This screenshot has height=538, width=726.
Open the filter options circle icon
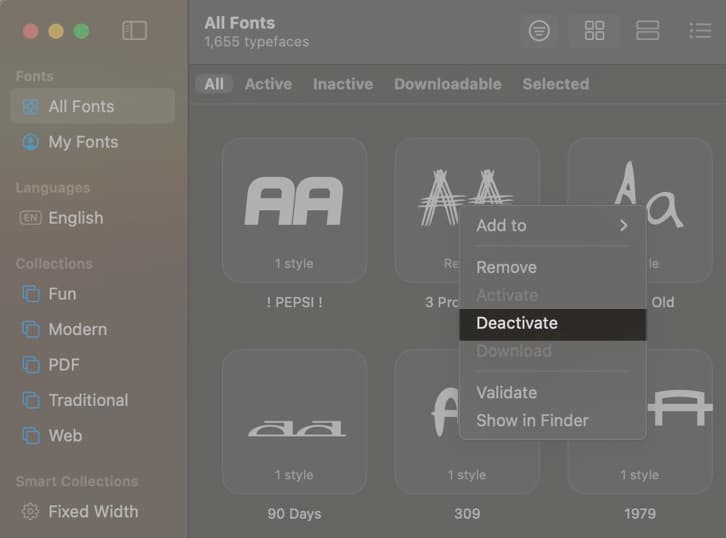539,31
